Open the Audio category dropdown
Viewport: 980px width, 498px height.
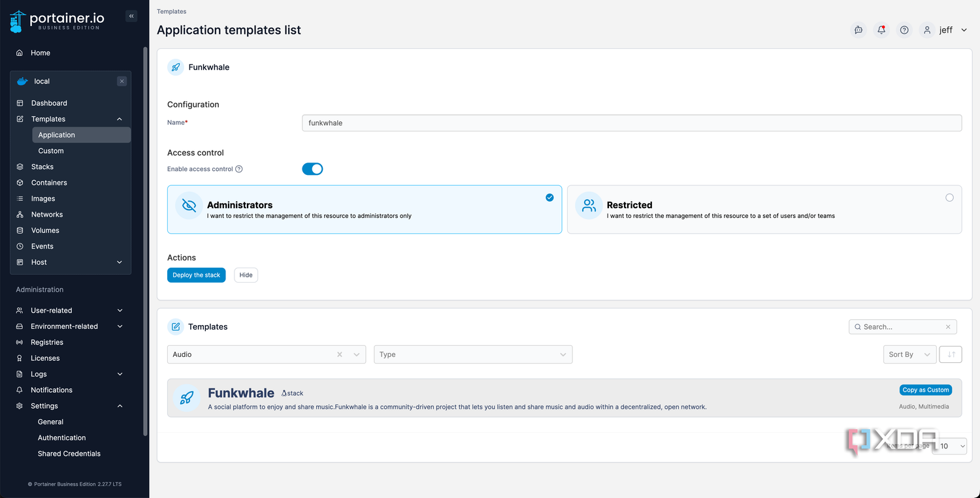[267, 354]
